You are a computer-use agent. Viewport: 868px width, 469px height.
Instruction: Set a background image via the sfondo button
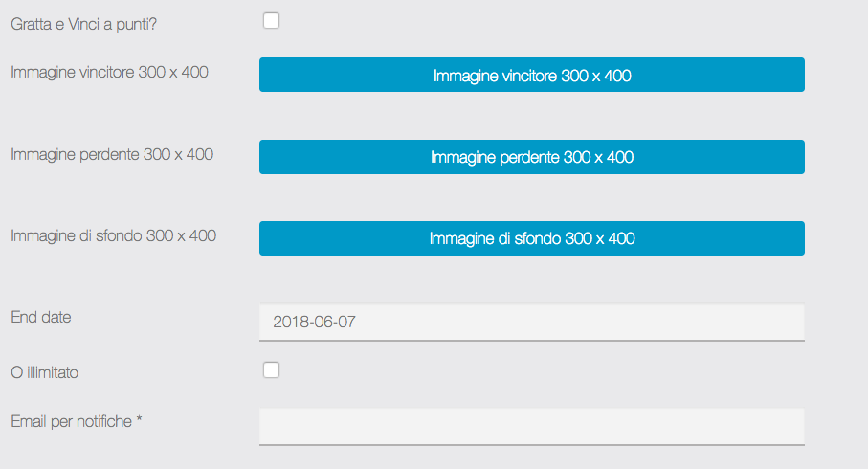[x=531, y=238]
